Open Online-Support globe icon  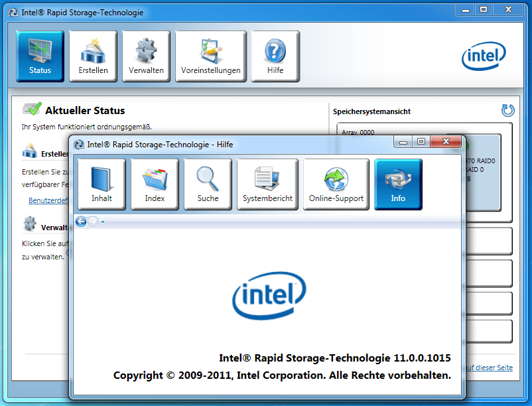click(336, 184)
